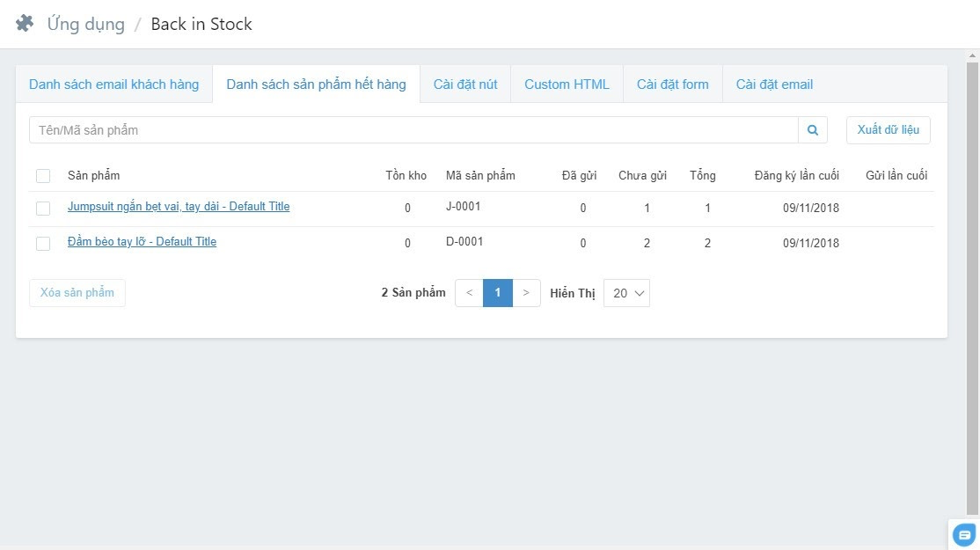This screenshot has width=980, height=550.
Task: Open the Cài đặt email tab
Action: (774, 84)
